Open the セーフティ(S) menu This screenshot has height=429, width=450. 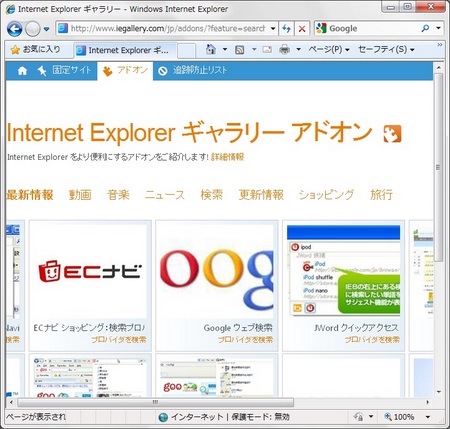click(x=386, y=50)
